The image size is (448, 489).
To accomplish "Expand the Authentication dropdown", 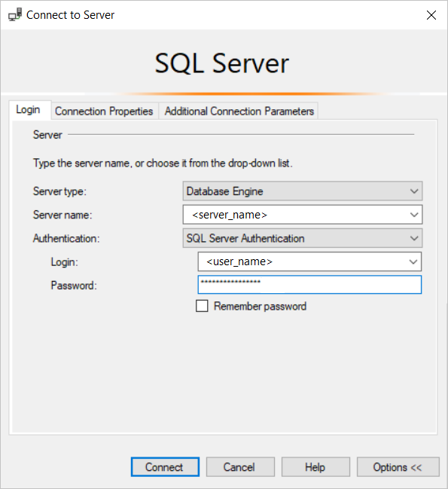I will (303, 238).
